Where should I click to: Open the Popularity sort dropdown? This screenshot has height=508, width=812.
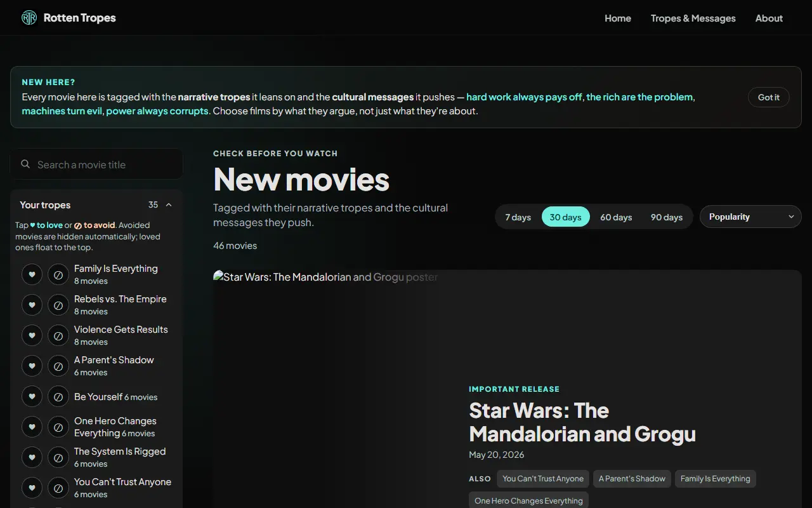[750, 217]
